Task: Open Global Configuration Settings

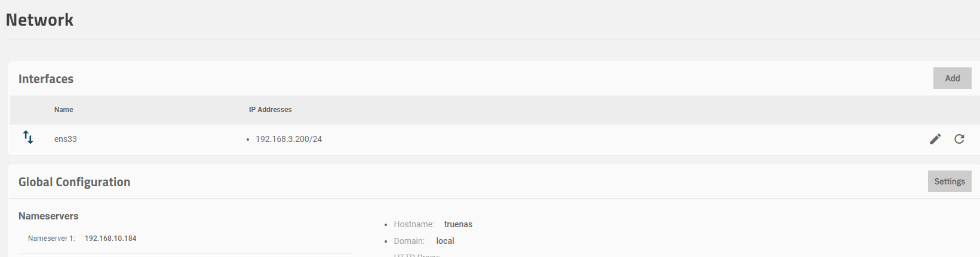Action: [x=949, y=181]
